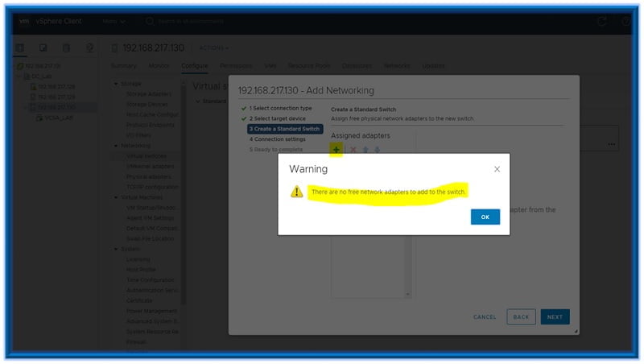Open the VMs and Templates inventory view icon
Image resolution: width=644 pixels, height=364 pixels.
coord(43,48)
